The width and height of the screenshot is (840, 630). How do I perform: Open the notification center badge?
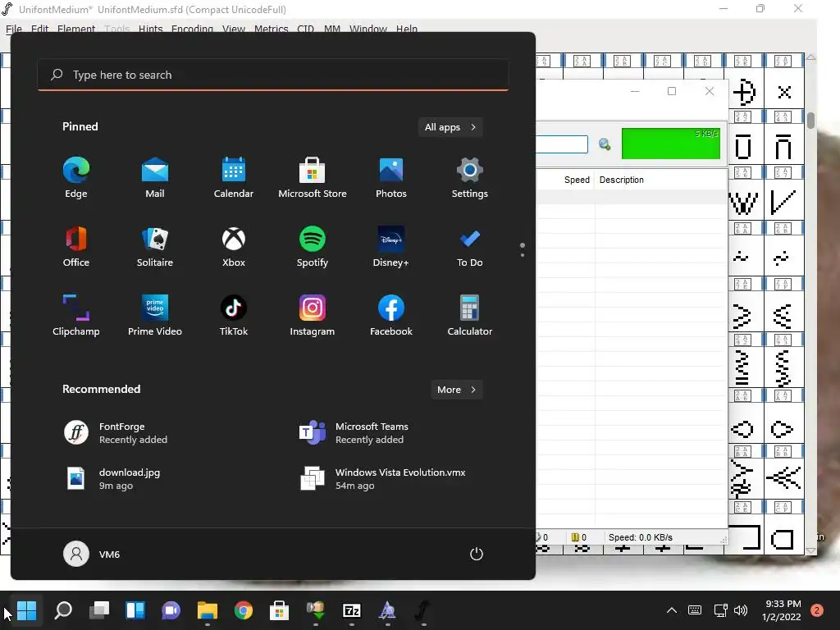[817, 610]
